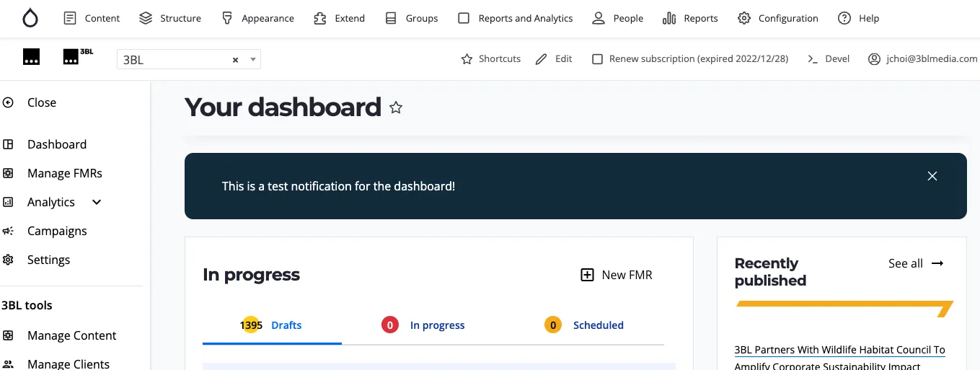
Task: Open the jchoi@3blmedia.com user menu
Action: (x=923, y=59)
